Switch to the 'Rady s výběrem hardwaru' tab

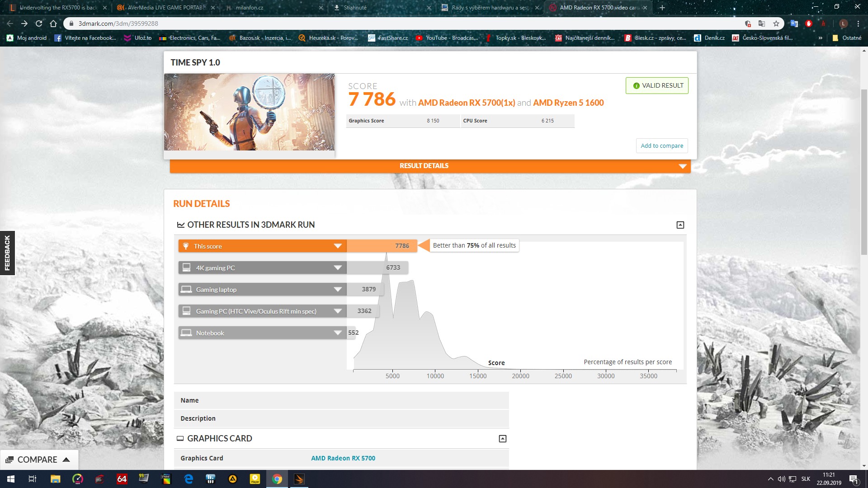click(x=489, y=8)
